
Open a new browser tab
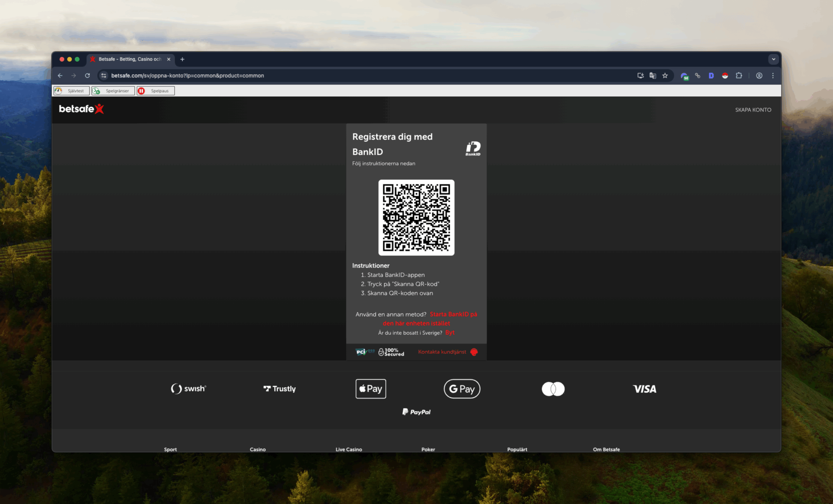[x=182, y=60]
